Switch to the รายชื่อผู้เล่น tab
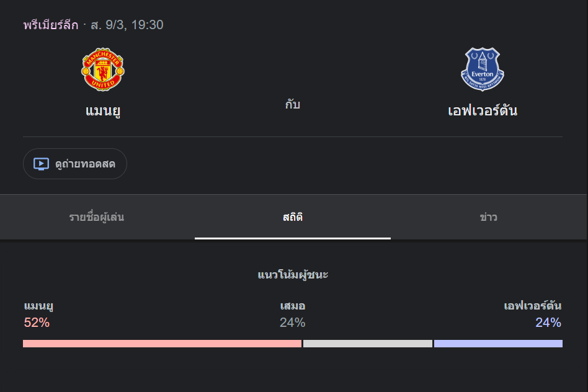This screenshot has width=588, height=392. coord(97,217)
